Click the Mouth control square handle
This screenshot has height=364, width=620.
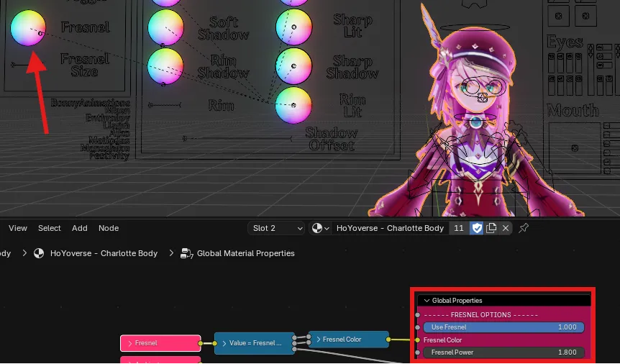coord(575,148)
